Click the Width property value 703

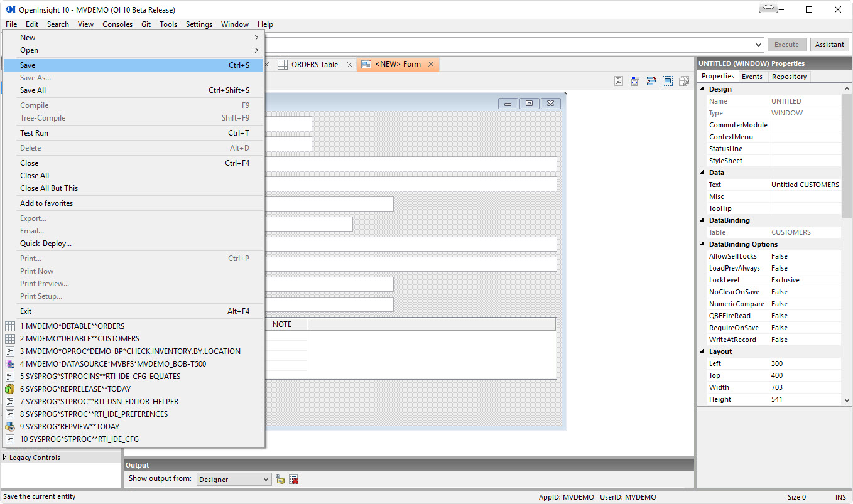(x=805, y=387)
